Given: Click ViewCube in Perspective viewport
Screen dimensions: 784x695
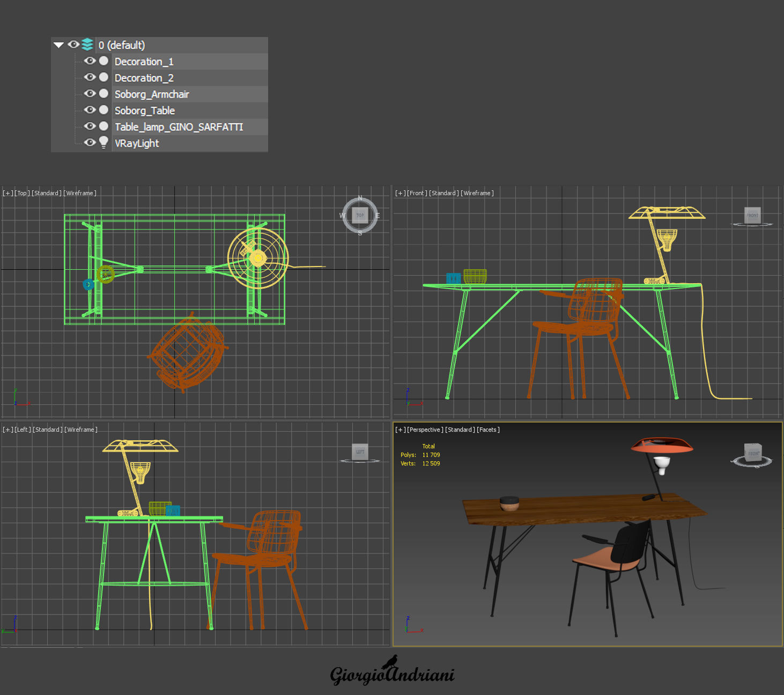Looking at the screenshot, I should pyautogui.click(x=753, y=453).
